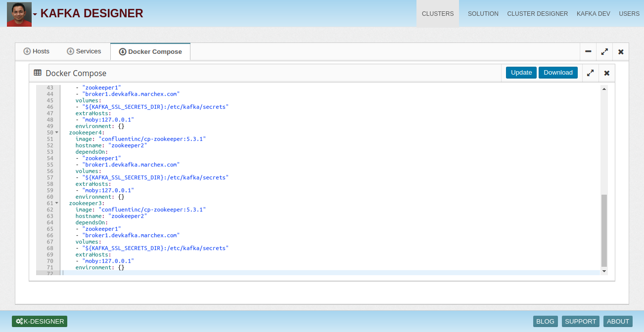The height and width of the screenshot is (332, 644).
Task: Close the outer tab panel
Action: click(x=621, y=51)
